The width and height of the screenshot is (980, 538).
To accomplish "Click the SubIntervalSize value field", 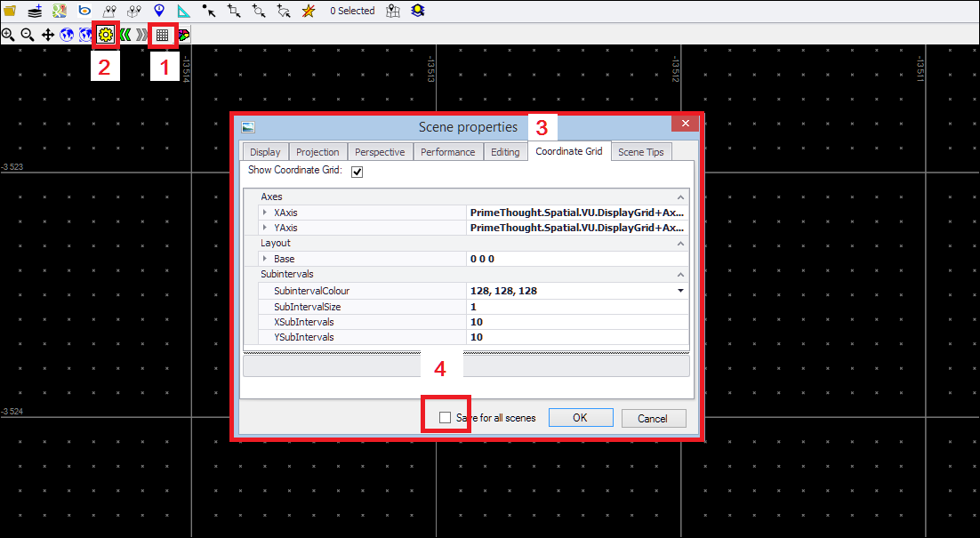I will point(576,307).
